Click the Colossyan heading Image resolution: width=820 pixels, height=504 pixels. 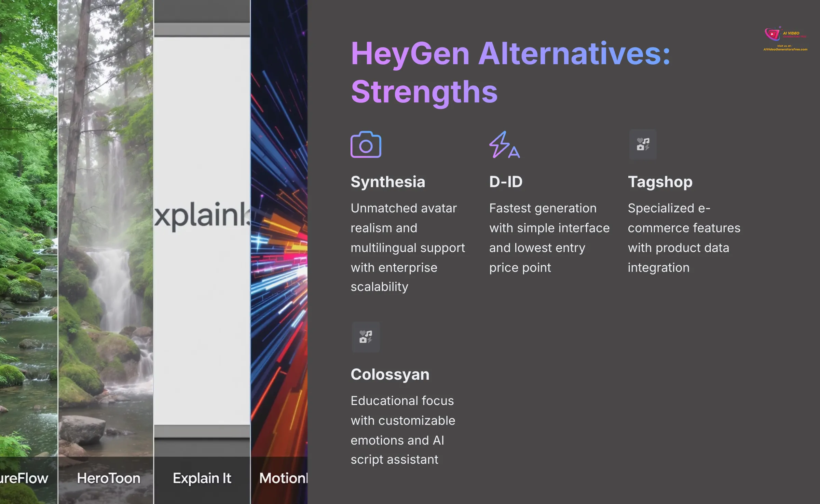(x=390, y=375)
